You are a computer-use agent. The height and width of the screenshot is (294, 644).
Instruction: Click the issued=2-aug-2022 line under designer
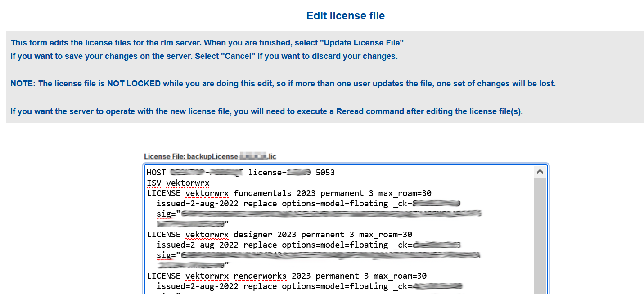[308, 245]
